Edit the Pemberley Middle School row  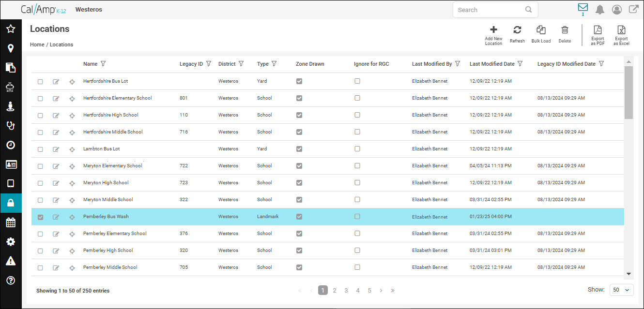(x=56, y=267)
